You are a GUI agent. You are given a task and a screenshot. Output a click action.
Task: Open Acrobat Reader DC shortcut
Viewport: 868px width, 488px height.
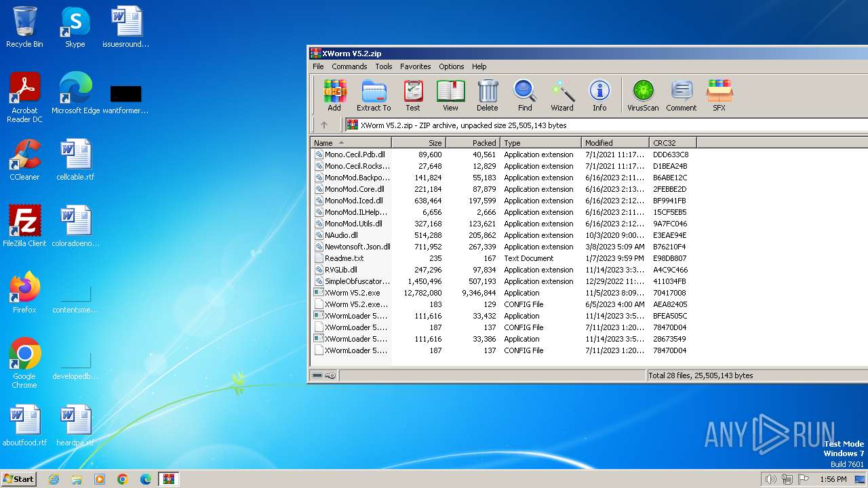click(x=24, y=98)
